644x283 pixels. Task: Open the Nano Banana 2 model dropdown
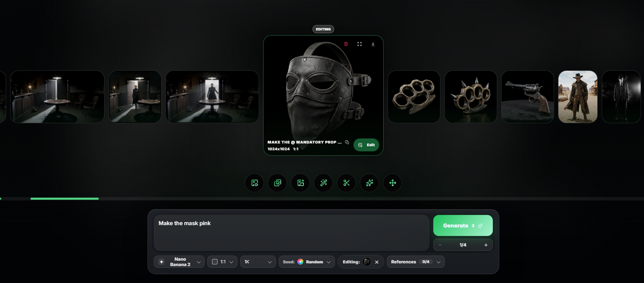coord(179,262)
